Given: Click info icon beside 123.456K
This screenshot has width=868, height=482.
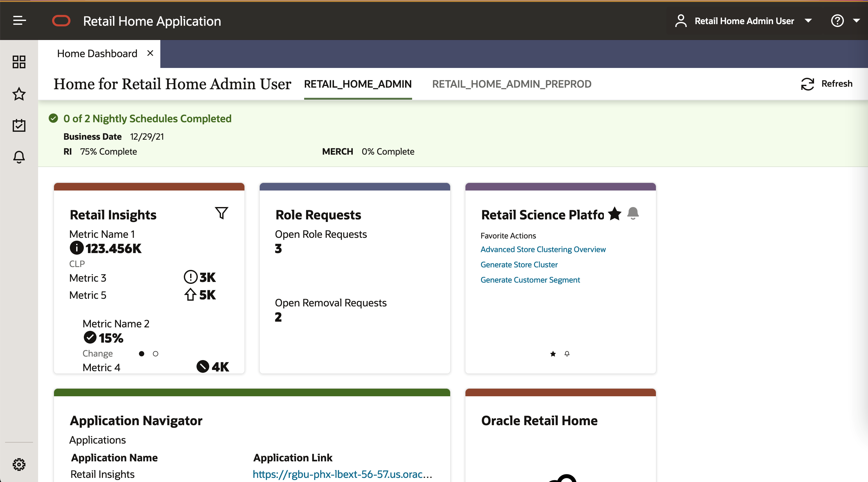Looking at the screenshot, I should click(x=77, y=248).
